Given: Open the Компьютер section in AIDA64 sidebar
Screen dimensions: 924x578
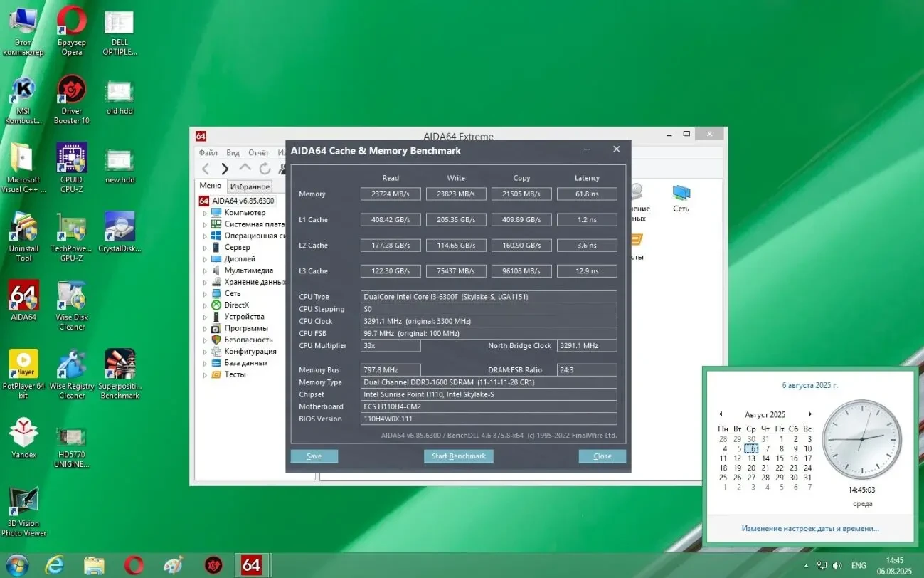Looking at the screenshot, I should (245, 212).
